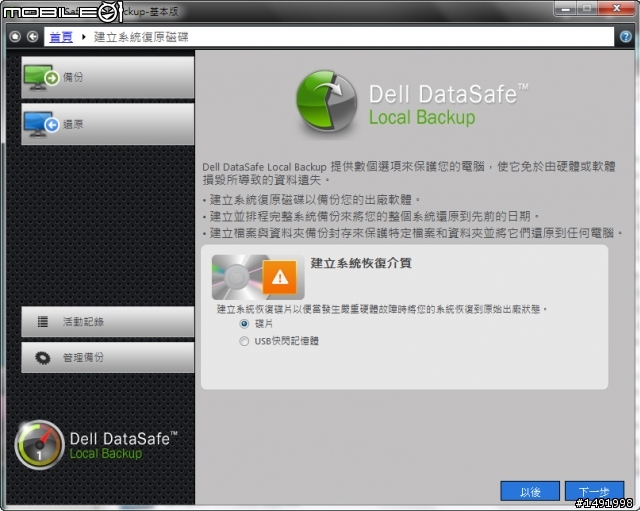
Task: Close the DataSafe window
Action: tap(617, 9)
